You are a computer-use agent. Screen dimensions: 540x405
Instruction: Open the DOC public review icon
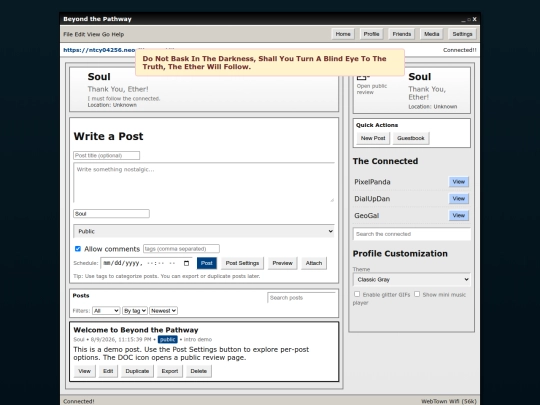coord(363,78)
